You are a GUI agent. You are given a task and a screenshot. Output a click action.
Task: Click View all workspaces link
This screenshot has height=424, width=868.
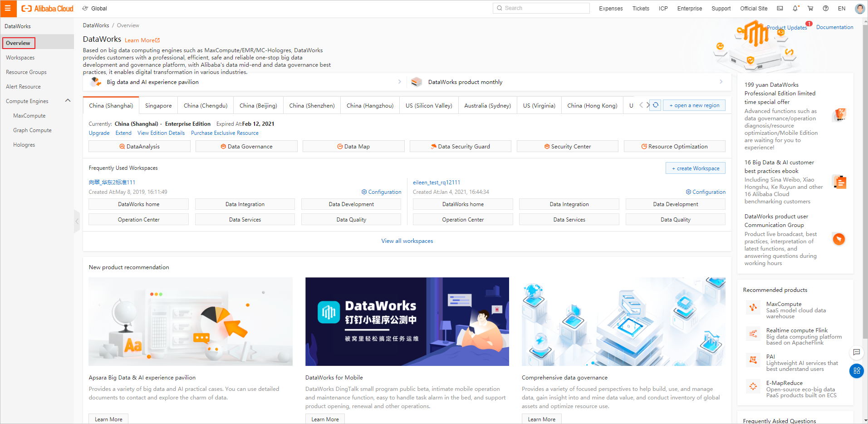407,241
